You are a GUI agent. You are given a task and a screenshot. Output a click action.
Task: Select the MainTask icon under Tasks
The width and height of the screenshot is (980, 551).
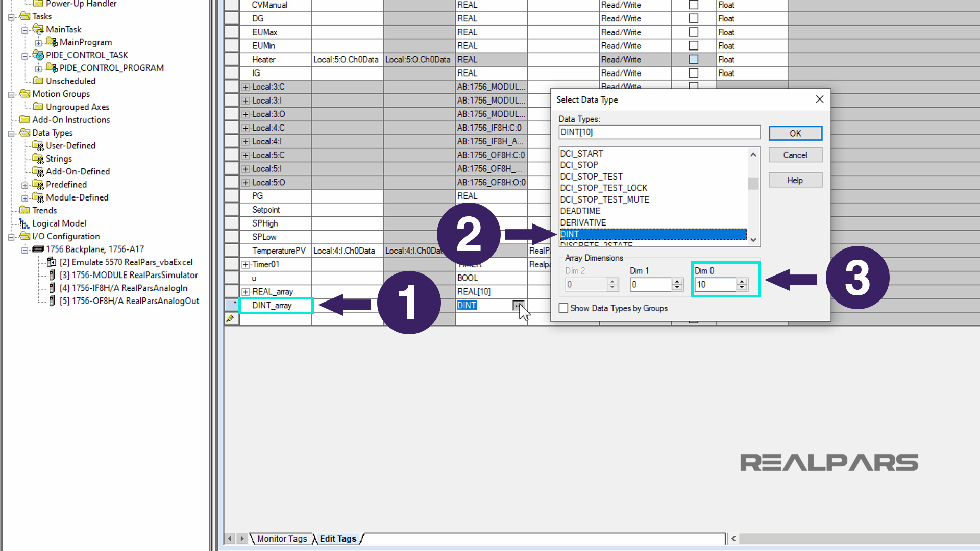pyautogui.click(x=38, y=29)
